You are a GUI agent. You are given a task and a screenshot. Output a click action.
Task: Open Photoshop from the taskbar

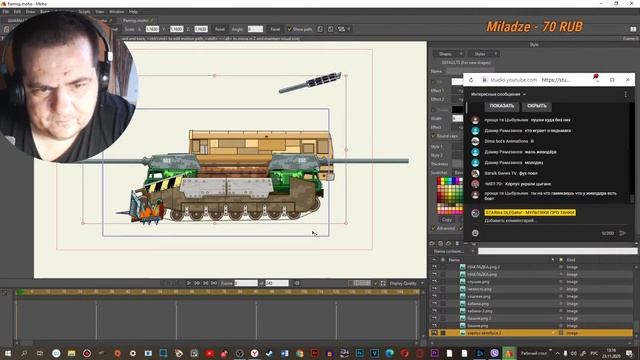[x=360, y=353]
